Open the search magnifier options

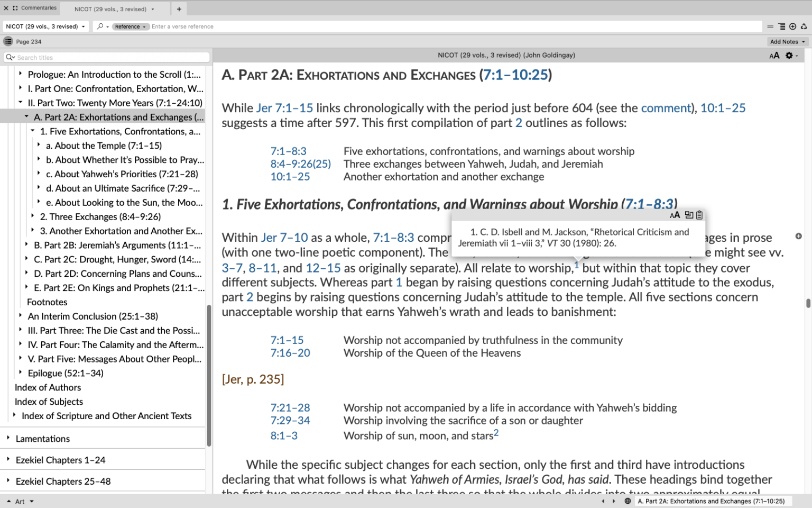(103, 26)
